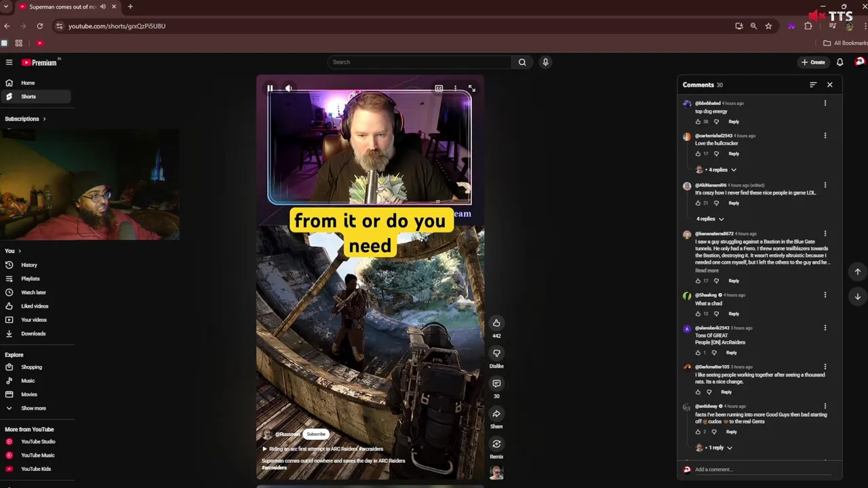Screen dimensions: 868x488
Task: Open Chrome extensions puzzle icon
Action: pos(808,26)
